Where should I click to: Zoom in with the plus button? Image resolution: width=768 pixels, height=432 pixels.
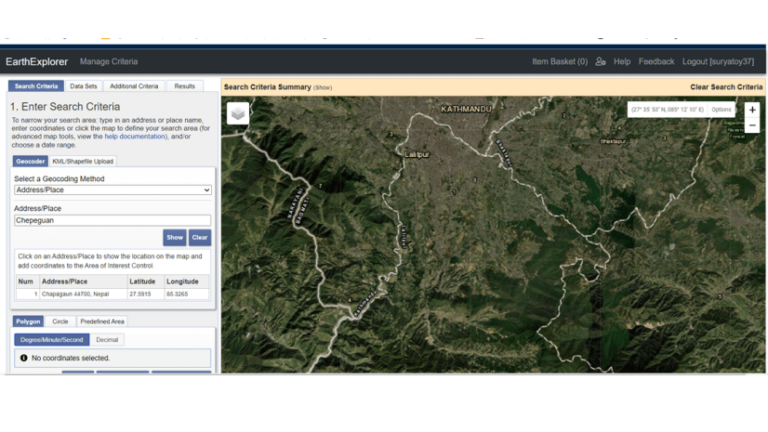click(752, 110)
